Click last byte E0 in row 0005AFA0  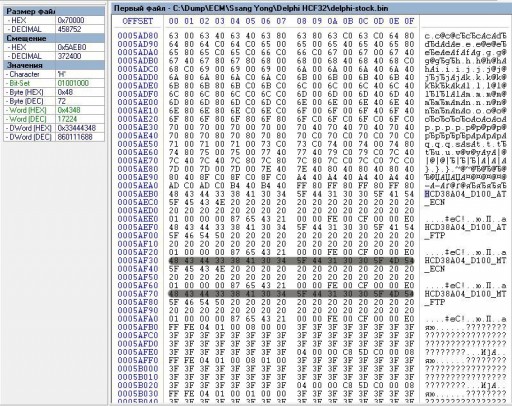pos(409,319)
